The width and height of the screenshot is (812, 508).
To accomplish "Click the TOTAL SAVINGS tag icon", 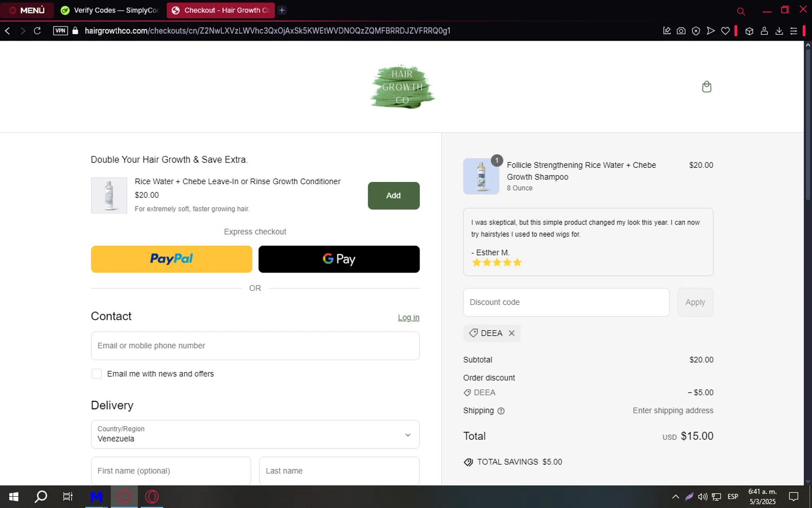I will pos(468,462).
